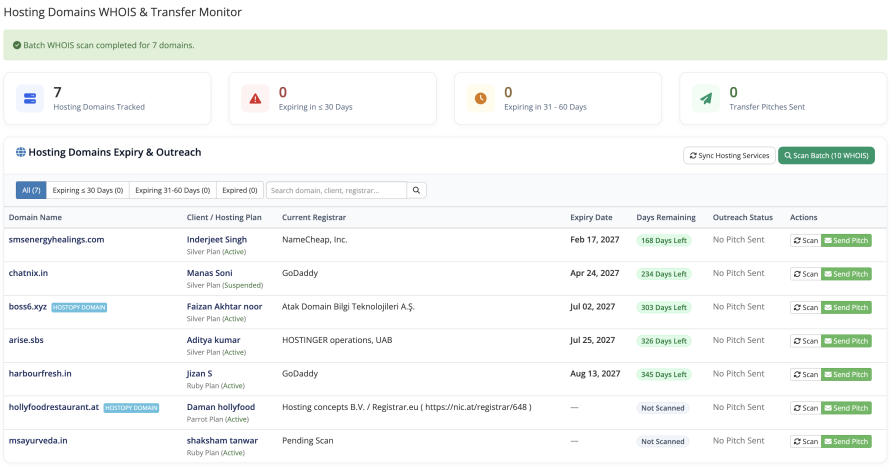Image resolution: width=892 pixels, height=472 pixels.
Task: Click the green check icon in success banner
Action: (x=17, y=45)
